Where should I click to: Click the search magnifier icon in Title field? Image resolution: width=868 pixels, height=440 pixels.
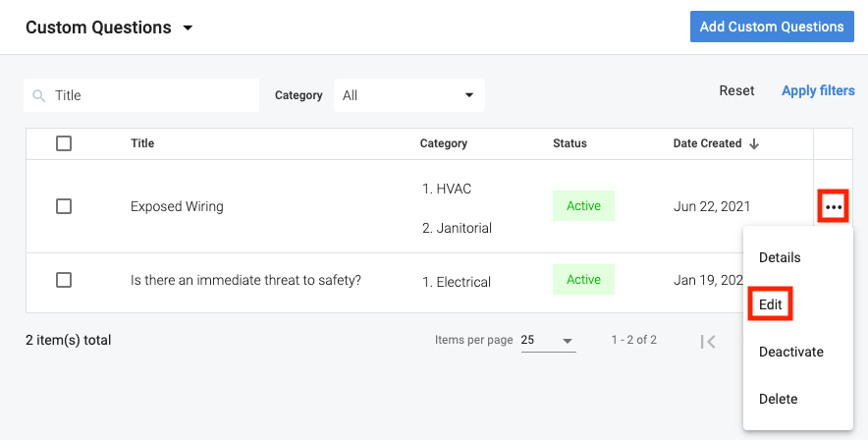(39, 96)
